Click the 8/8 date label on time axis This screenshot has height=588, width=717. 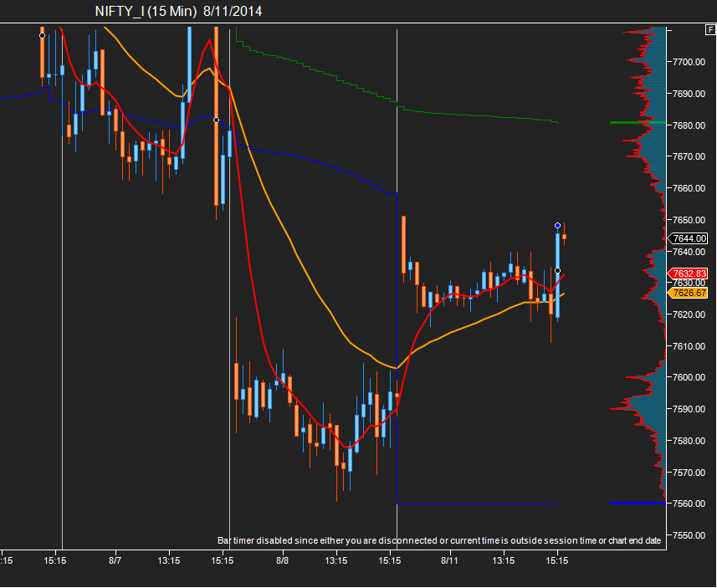tap(283, 560)
